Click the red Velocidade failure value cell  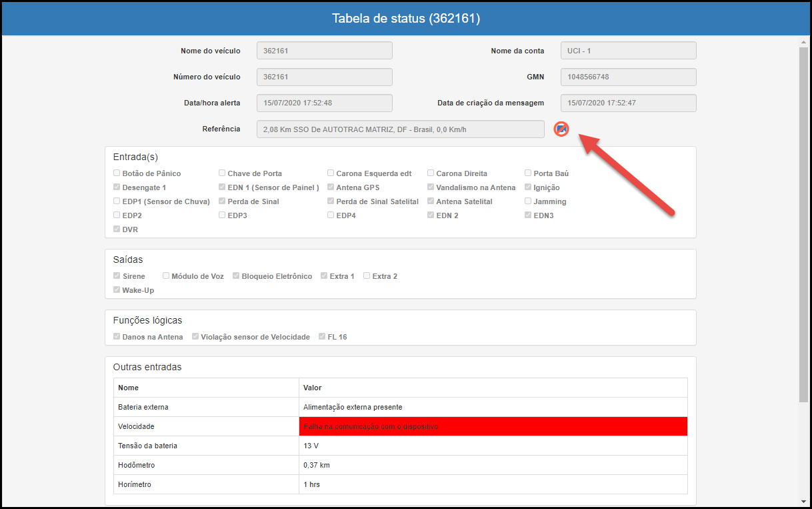pyautogui.click(x=493, y=426)
